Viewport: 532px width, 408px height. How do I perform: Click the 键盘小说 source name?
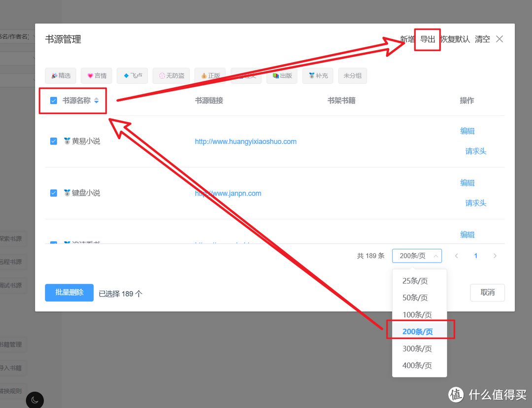click(86, 193)
